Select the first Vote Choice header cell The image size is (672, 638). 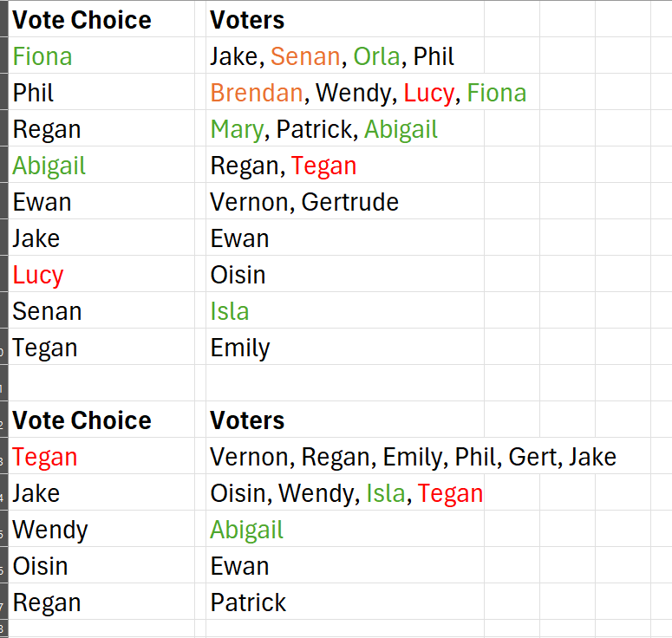101,19
